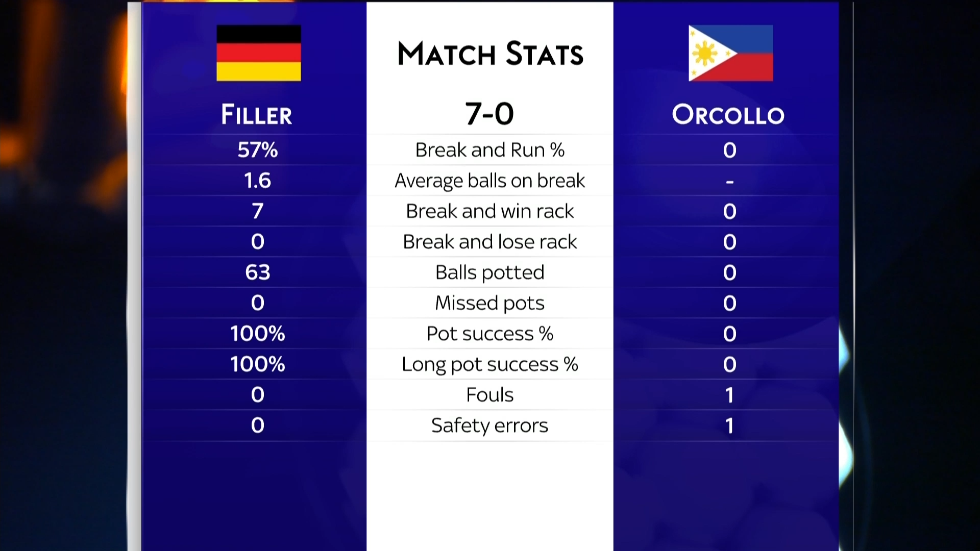Select the Balls potted label

(489, 272)
